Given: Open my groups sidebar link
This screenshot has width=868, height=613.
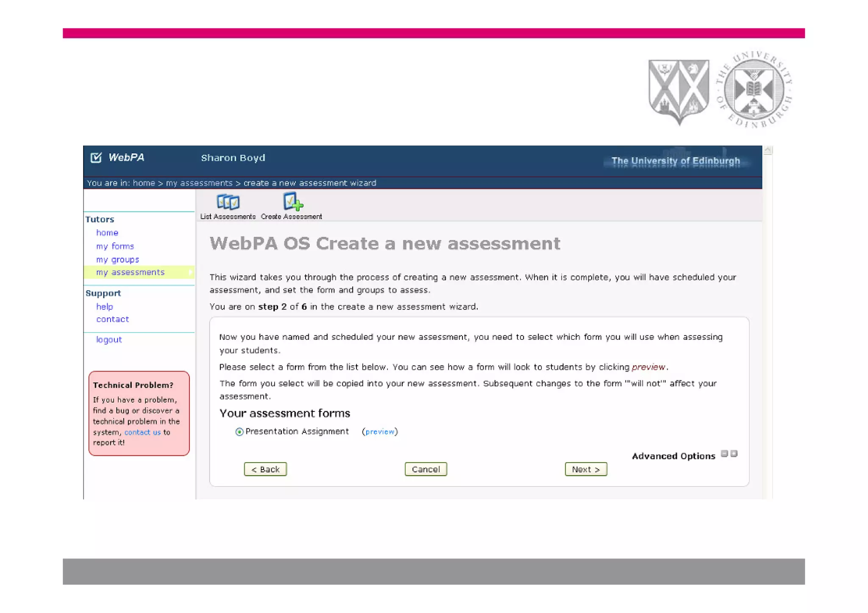Looking at the screenshot, I should (x=117, y=259).
